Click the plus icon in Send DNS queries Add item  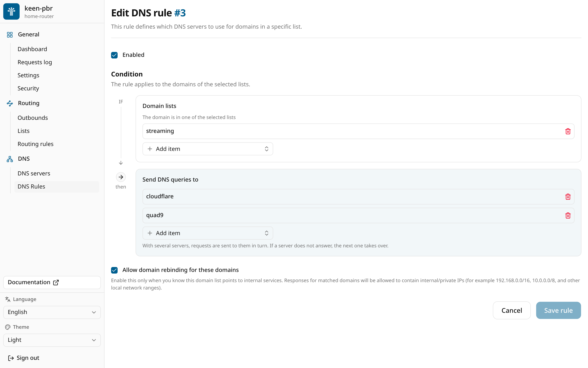pyautogui.click(x=150, y=233)
